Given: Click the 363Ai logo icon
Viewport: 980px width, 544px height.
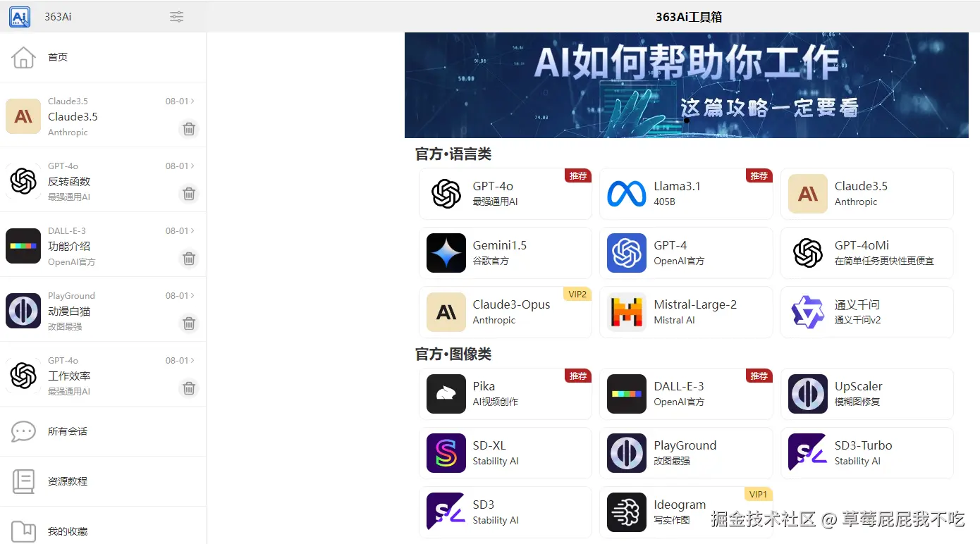Looking at the screenshot, I should [20, 16].
